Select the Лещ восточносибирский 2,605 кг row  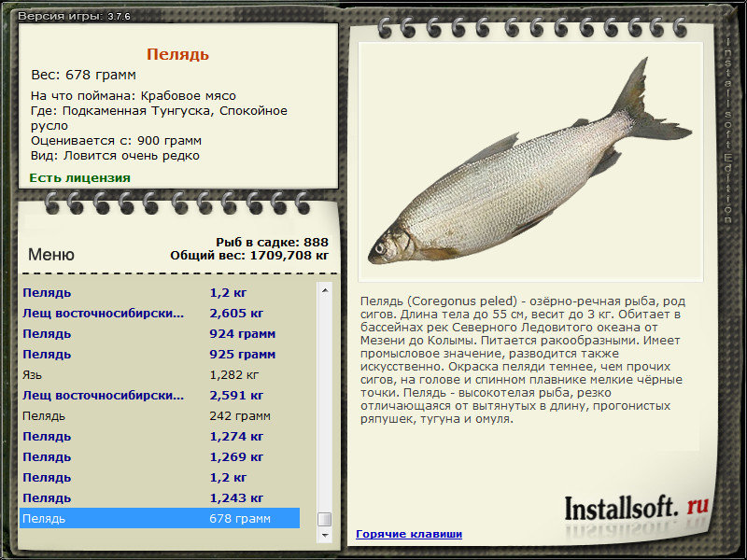pos(160,314)
